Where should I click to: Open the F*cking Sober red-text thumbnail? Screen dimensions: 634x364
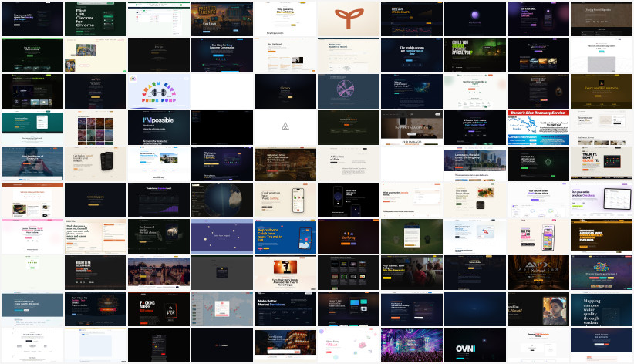pos(159,309)
